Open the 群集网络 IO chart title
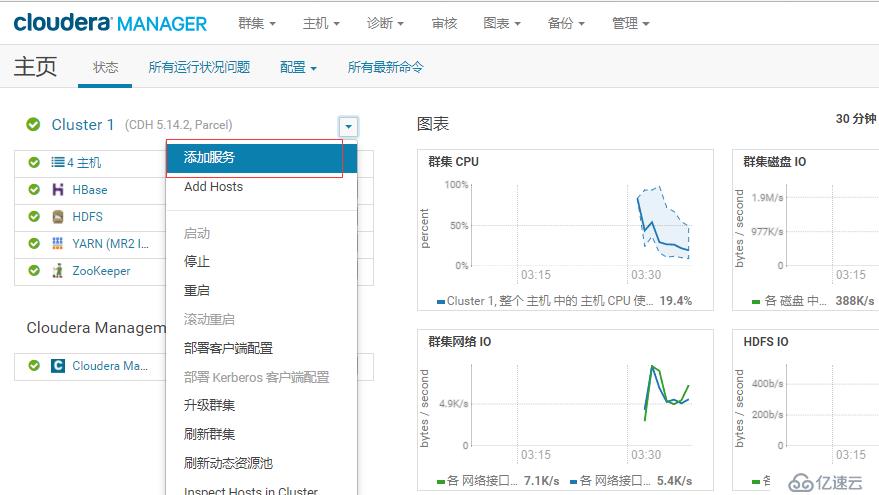 (460, 342)
